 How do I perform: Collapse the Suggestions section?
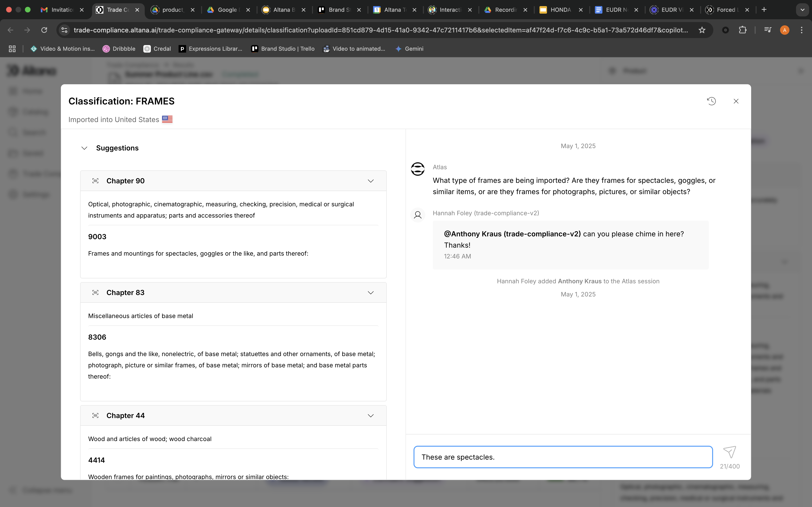pos(84,148)
